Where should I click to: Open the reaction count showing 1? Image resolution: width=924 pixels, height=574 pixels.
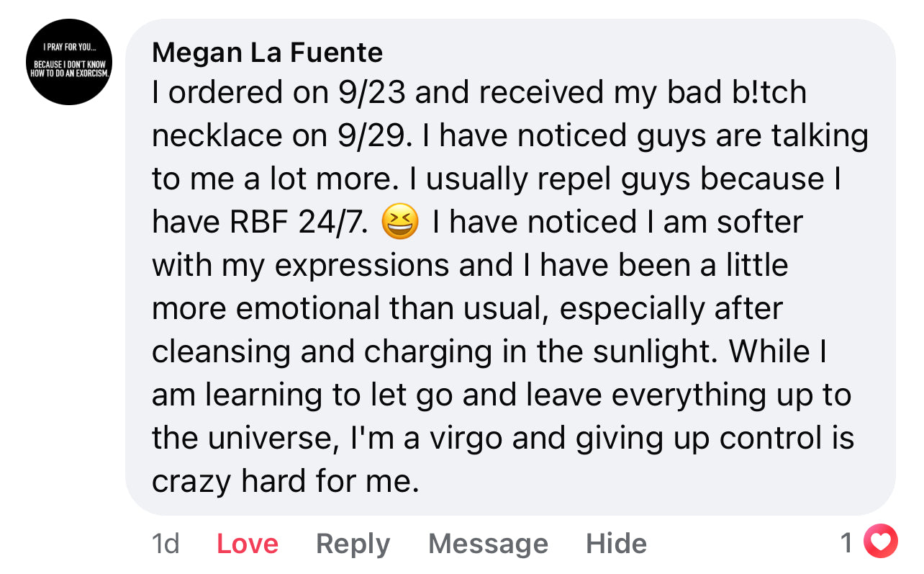[847, 542]
